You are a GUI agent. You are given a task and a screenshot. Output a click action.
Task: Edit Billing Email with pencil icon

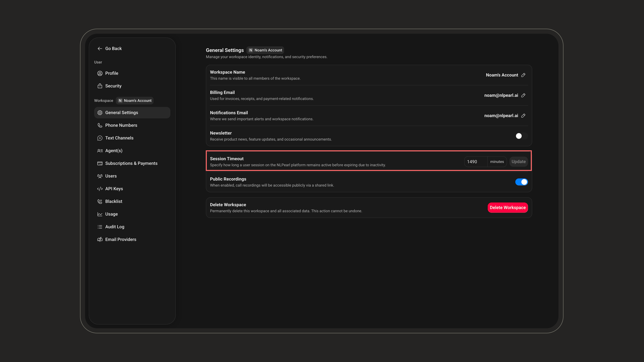tap(523, 95)
